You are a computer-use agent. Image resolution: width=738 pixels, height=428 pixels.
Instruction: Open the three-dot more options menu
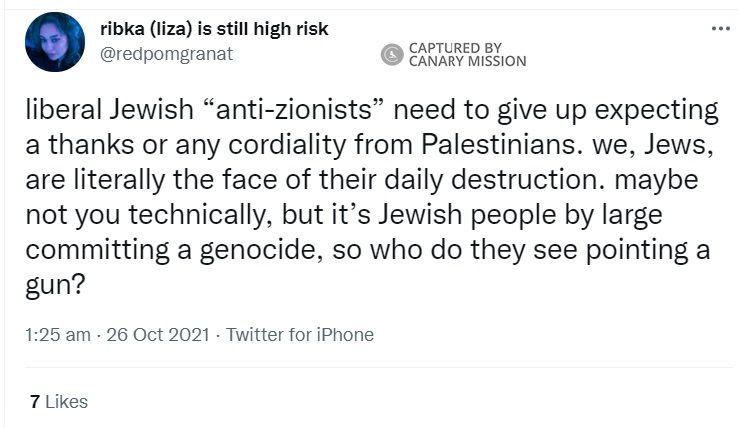(x=719, y=28)
